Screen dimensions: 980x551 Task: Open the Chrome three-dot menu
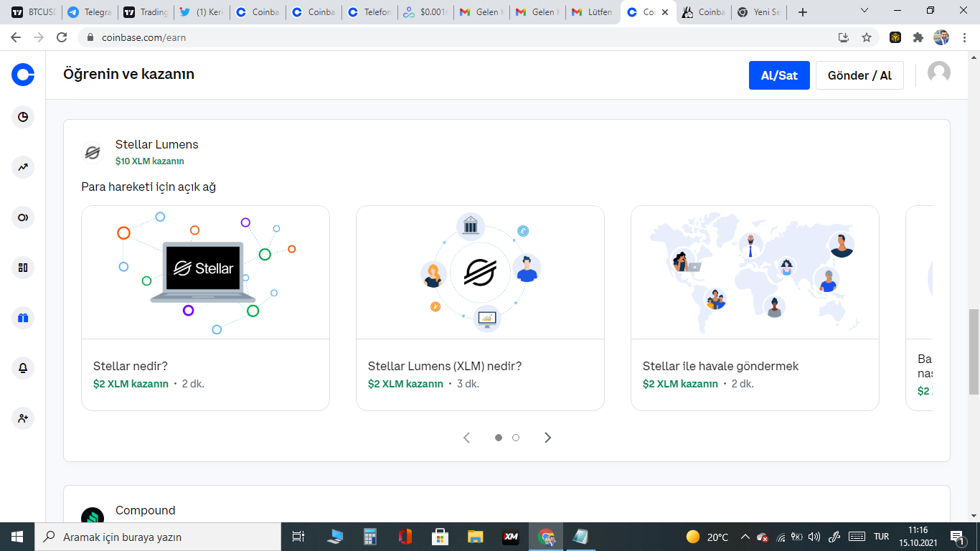[x=964, y=37]
